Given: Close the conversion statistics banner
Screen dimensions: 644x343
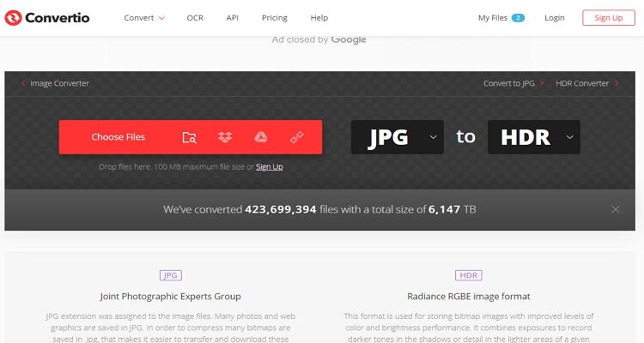Looking at the screenshot, I should point(616,209).
